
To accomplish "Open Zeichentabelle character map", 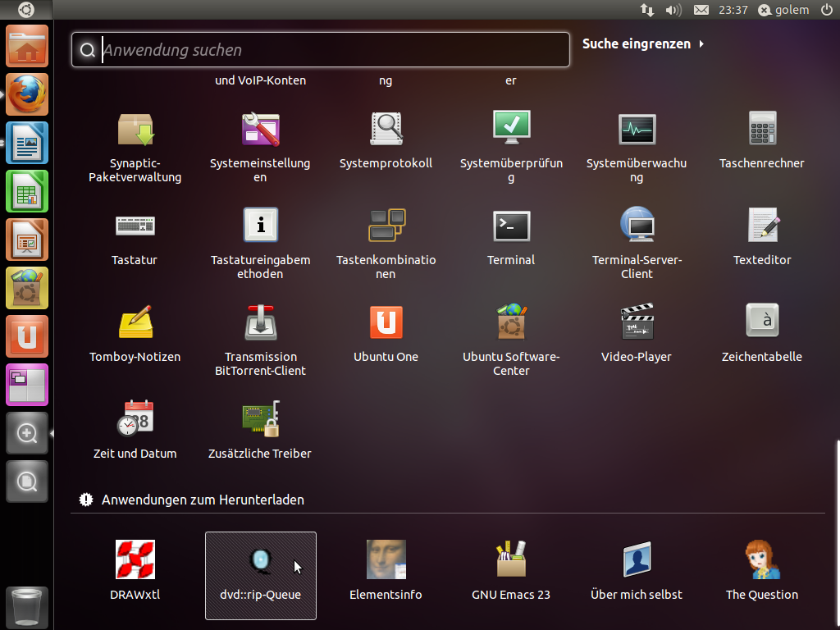I will tap(762, 322).
